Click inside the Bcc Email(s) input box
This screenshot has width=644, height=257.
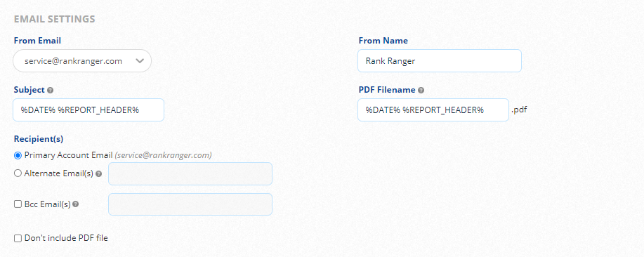pos(190,204)
